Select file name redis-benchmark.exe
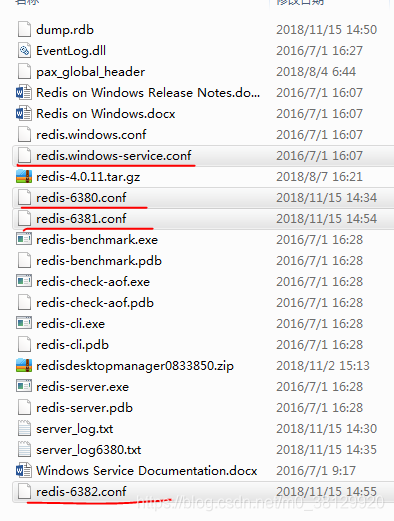Screen dimensions: 394x521 97,240
